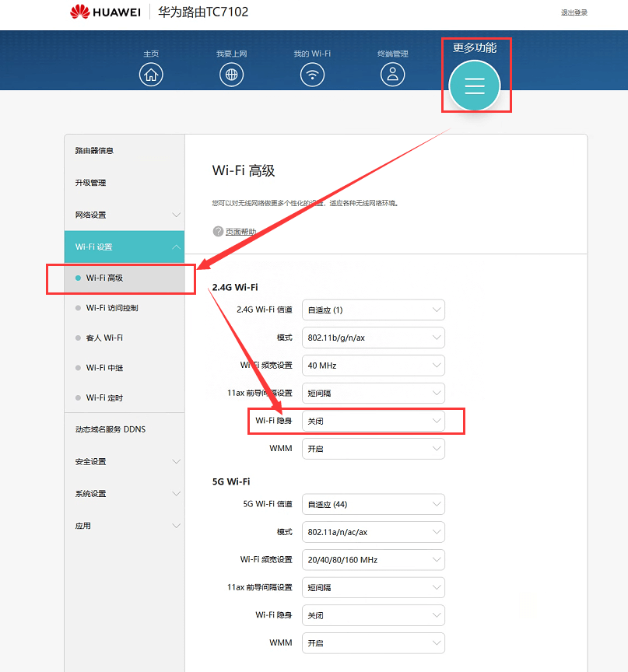
Task: Select Wi-Fi 访问控制 in sidebar
Action: click(112, 308)
